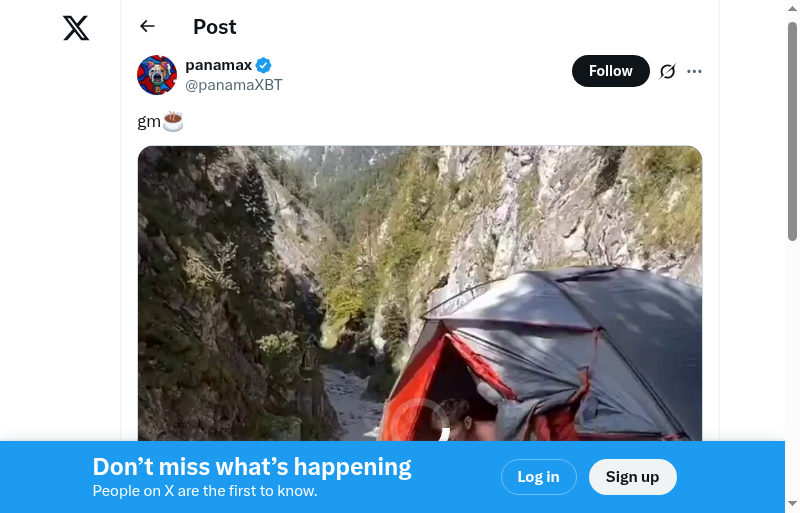Image resolution: width=800 pixels, height=513 pixels.
Task: Open the More options ellipsis menu
Action: coord(695,71)
